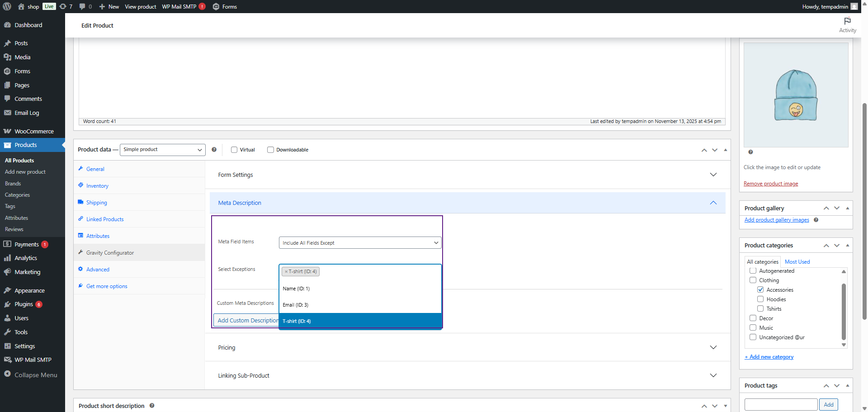The width and height of the screenshot is (868, 412).
Task: Open the Activity flag icon
Action: tap(847, 21)
